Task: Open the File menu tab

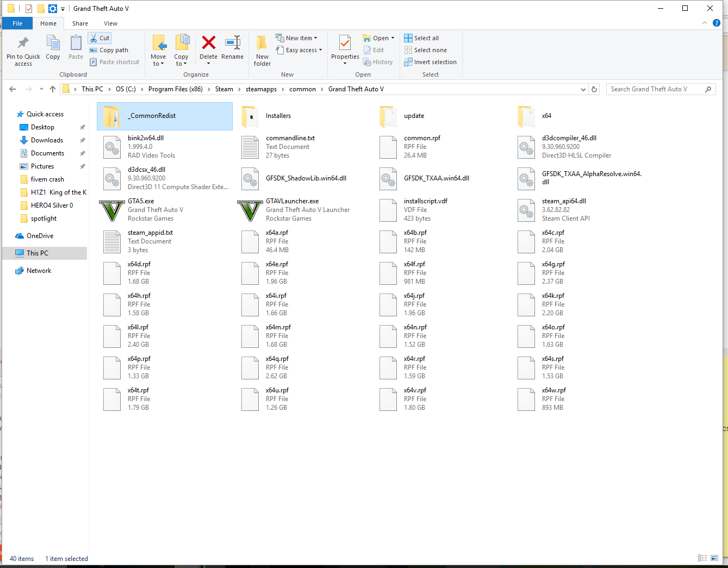Action: point(17,23)
